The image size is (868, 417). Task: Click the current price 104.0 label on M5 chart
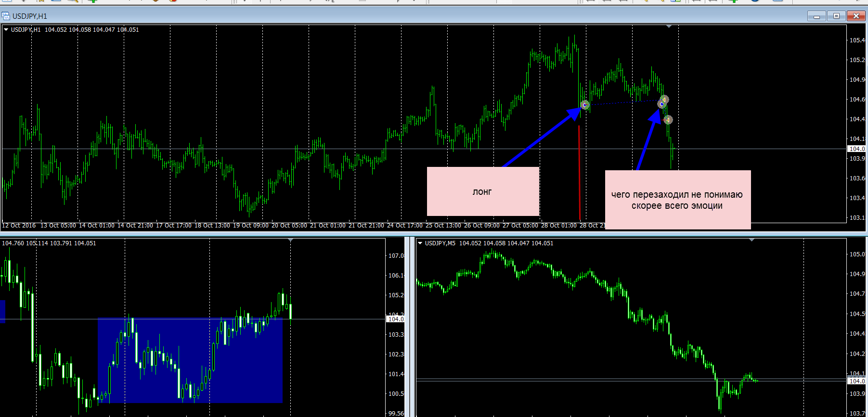point(857,381)
